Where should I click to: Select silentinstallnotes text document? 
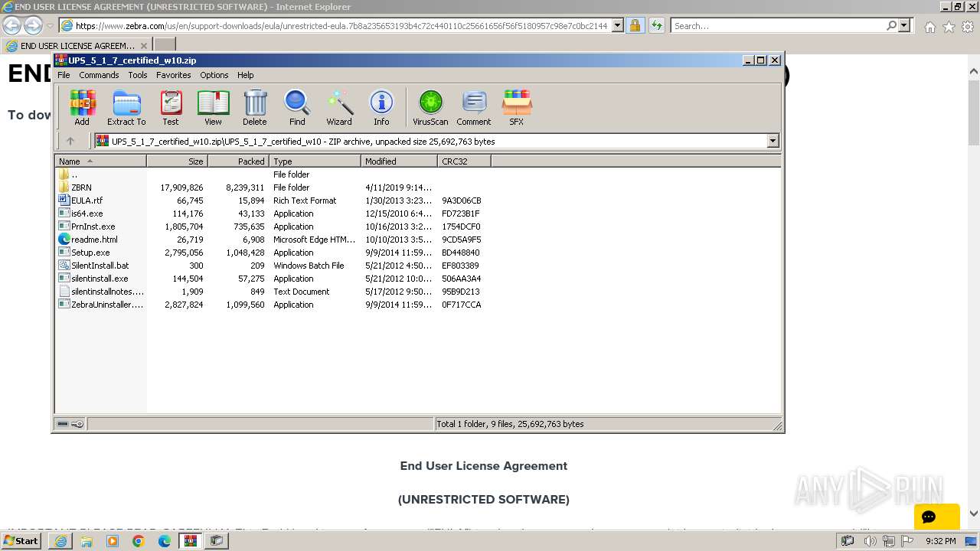click(x=107, y=292)
